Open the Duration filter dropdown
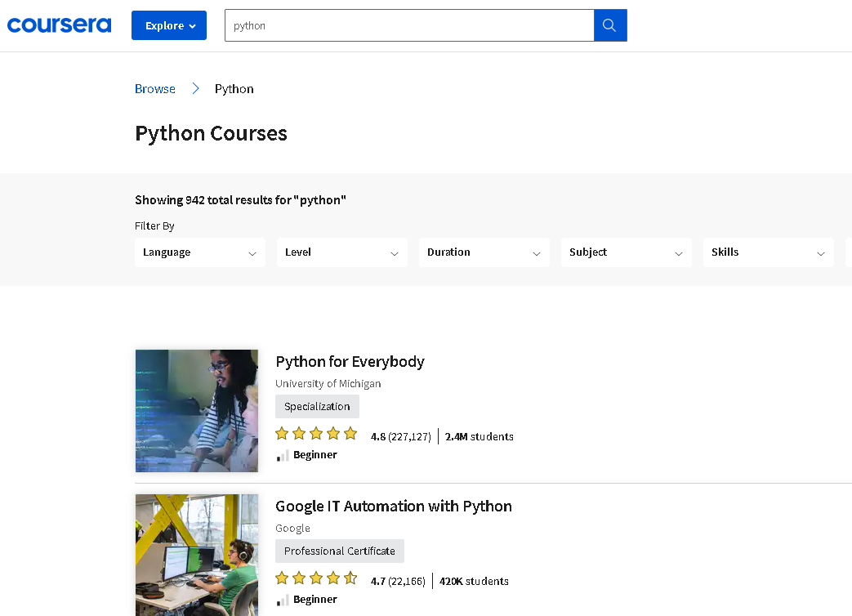This screenshot has height=616, width=852. (484, 252)
